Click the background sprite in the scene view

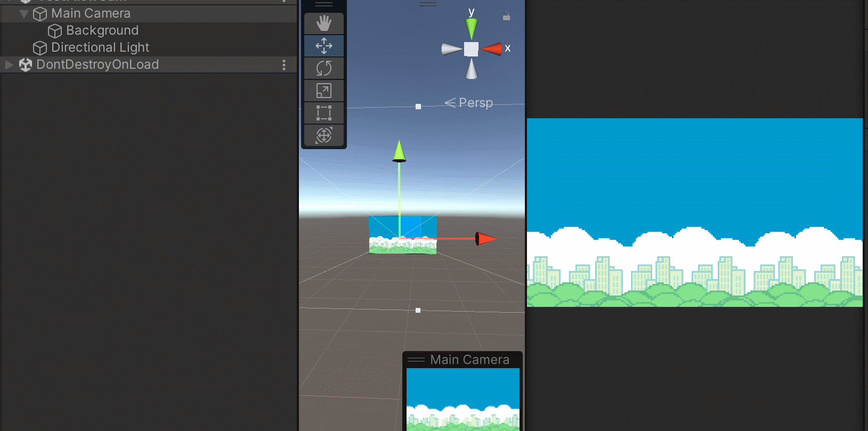403,235
